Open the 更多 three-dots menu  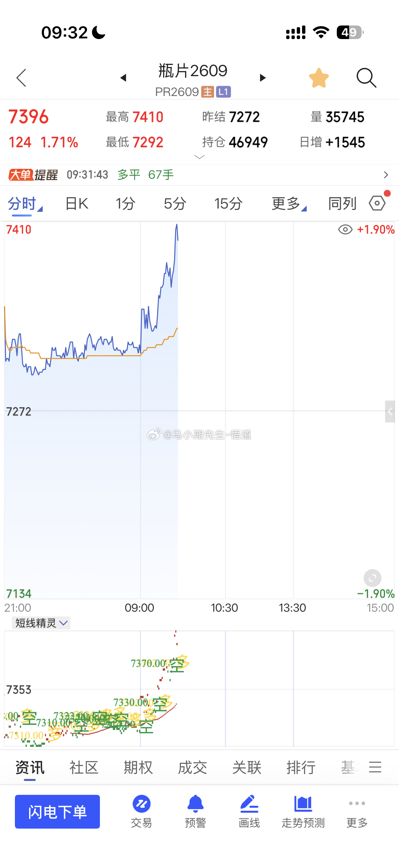(x=357, y=811)
